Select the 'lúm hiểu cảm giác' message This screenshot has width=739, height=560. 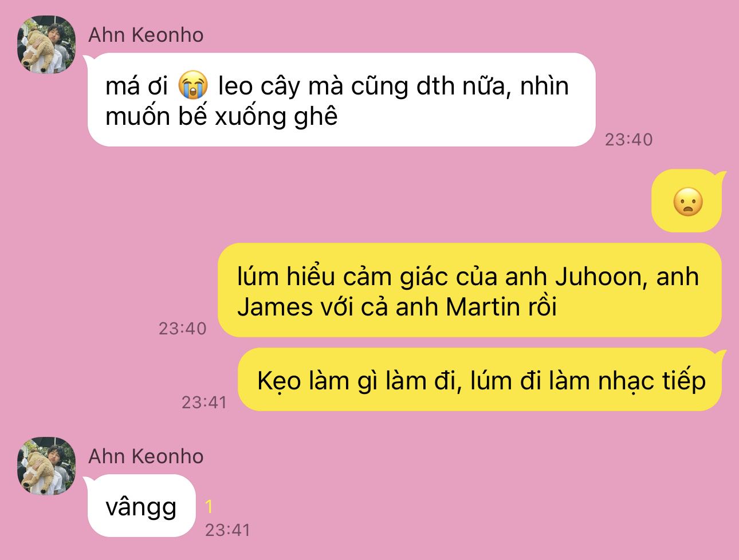point(469,290)
